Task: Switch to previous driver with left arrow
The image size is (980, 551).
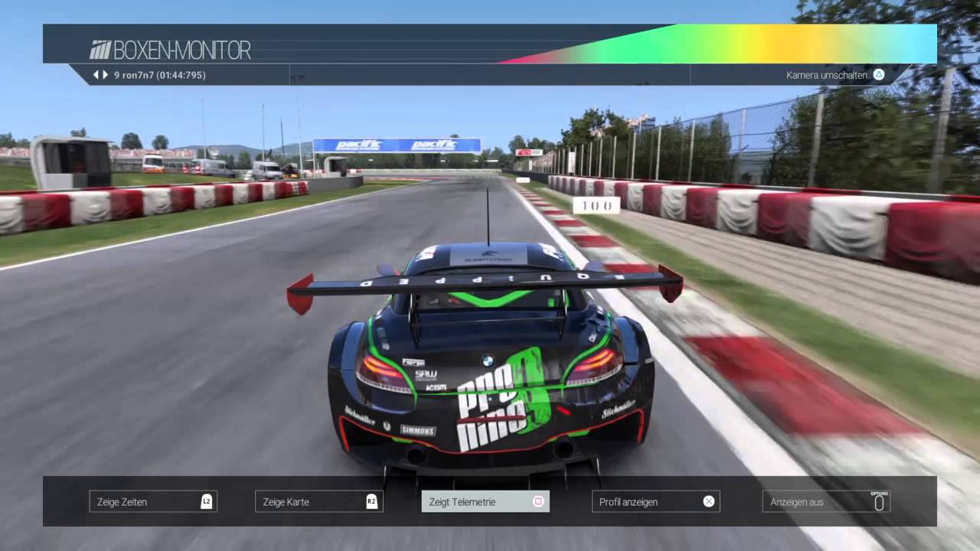Action: coord(96,75)
